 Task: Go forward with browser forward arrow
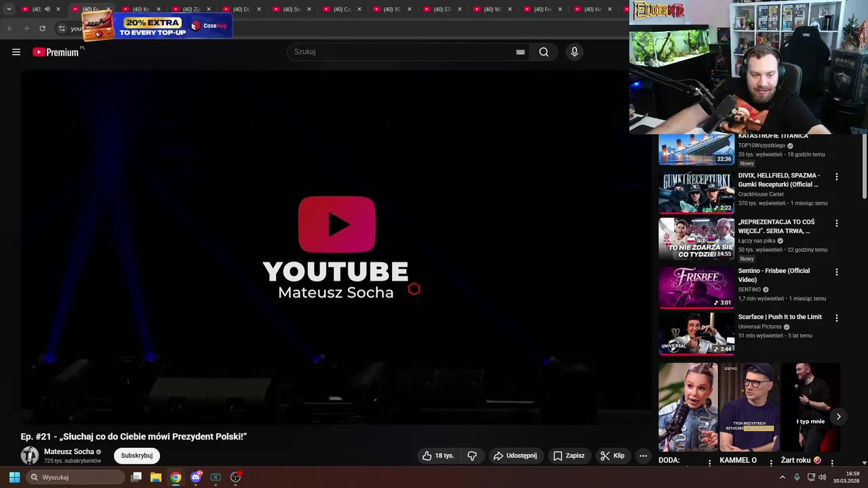tap(26, 28)
